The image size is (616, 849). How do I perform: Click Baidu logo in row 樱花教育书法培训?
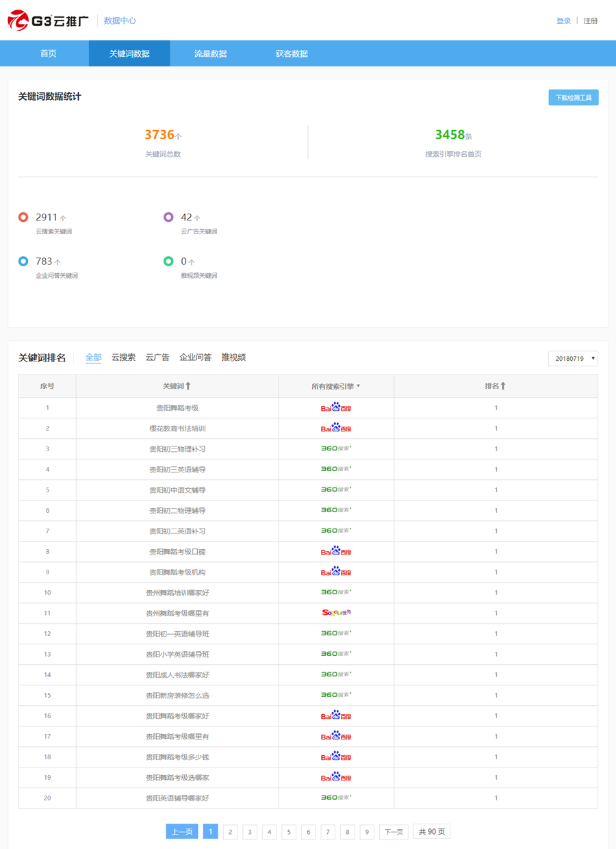(336, 428)
